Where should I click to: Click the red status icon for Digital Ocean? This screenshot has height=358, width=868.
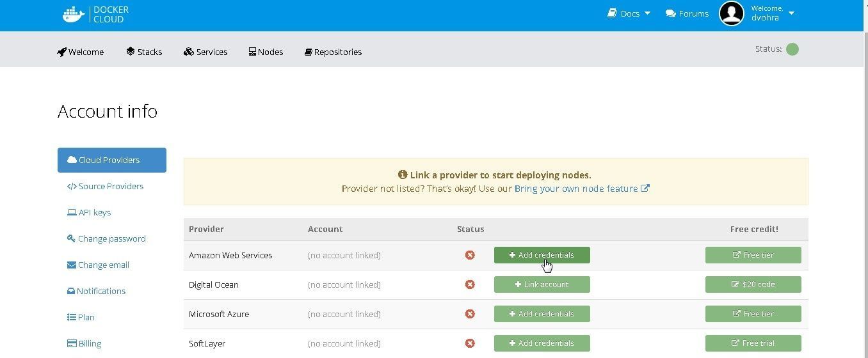point(470,284)
